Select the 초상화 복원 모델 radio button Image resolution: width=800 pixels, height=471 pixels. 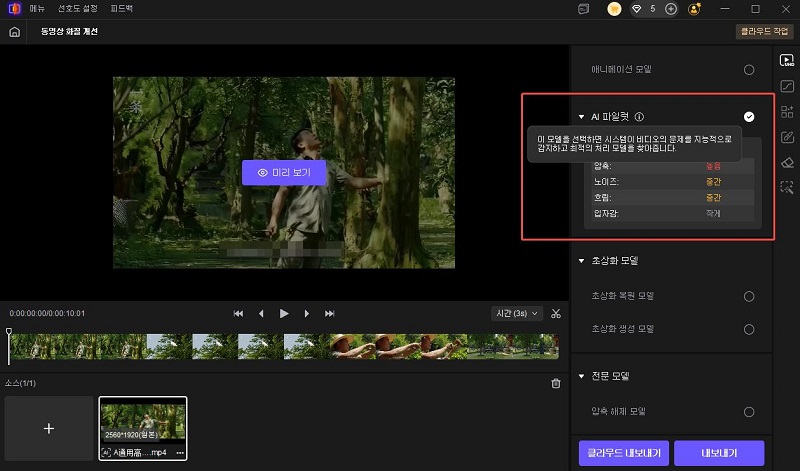click(x=748, y=296)
